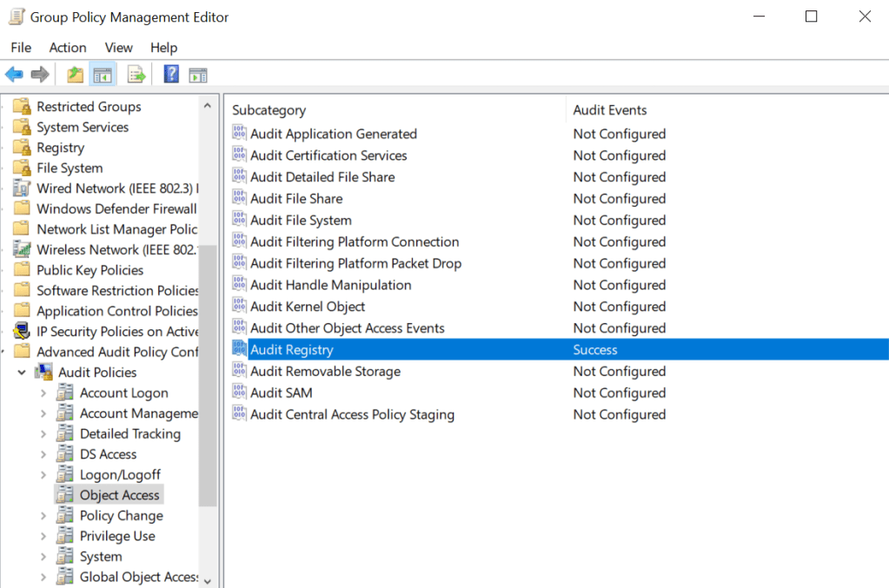
Task: Select Windows Defender Firewall tree item
Action: coord(116,208)
